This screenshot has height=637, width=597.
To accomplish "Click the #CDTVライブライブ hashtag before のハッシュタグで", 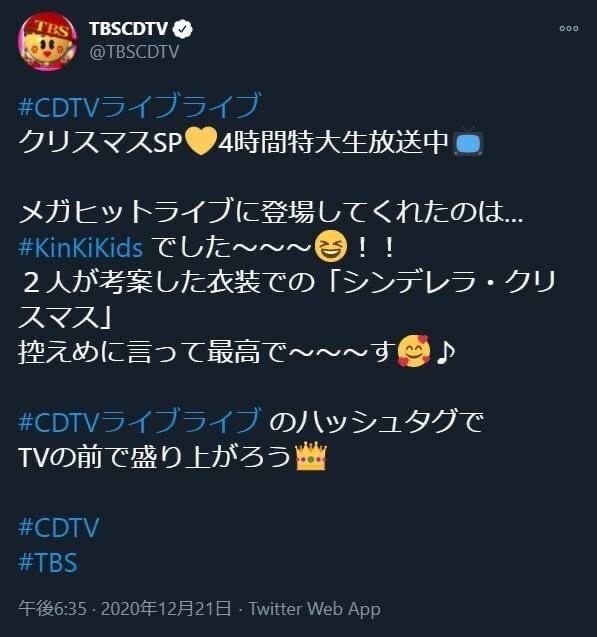I will (x=139, y=421).
